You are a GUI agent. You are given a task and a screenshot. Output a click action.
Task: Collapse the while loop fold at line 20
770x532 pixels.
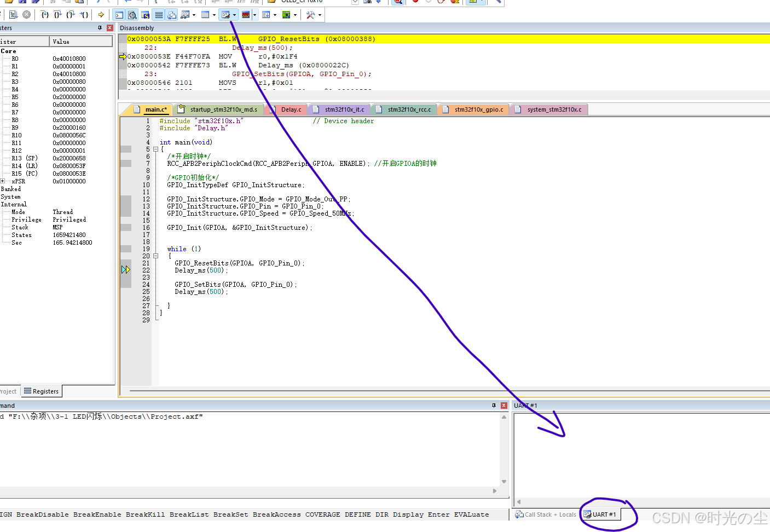pyautogui.click(x=156, y=256)
